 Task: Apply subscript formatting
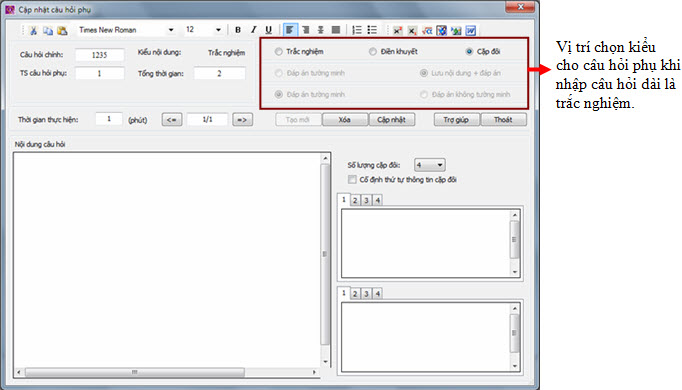(412, 30)
